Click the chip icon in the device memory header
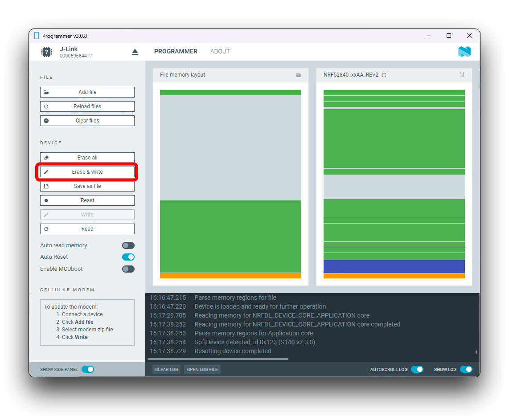 [462, 74]
